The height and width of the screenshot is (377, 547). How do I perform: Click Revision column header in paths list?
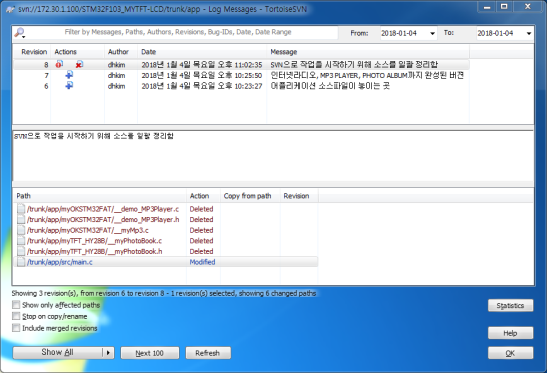pos(299,196)
